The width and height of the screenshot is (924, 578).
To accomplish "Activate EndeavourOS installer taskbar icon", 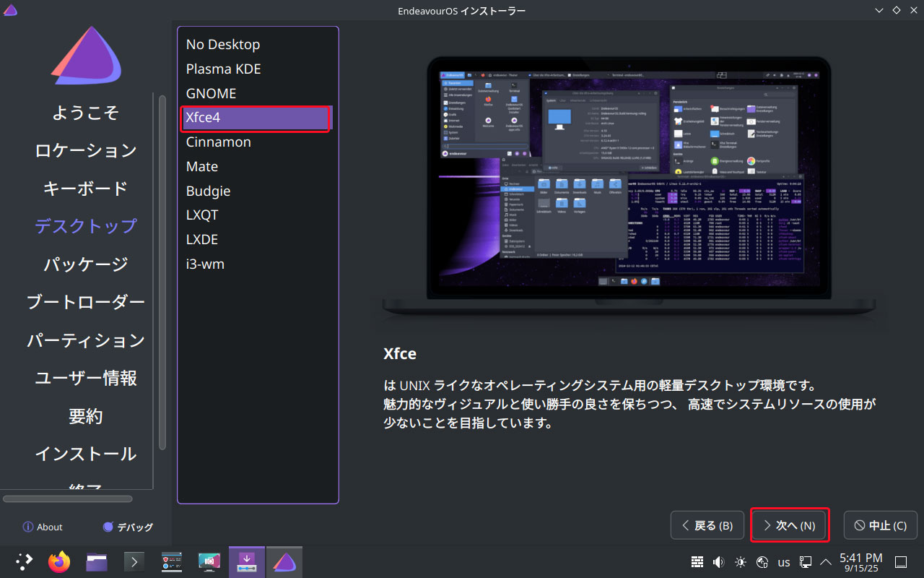I will (284, 561).
